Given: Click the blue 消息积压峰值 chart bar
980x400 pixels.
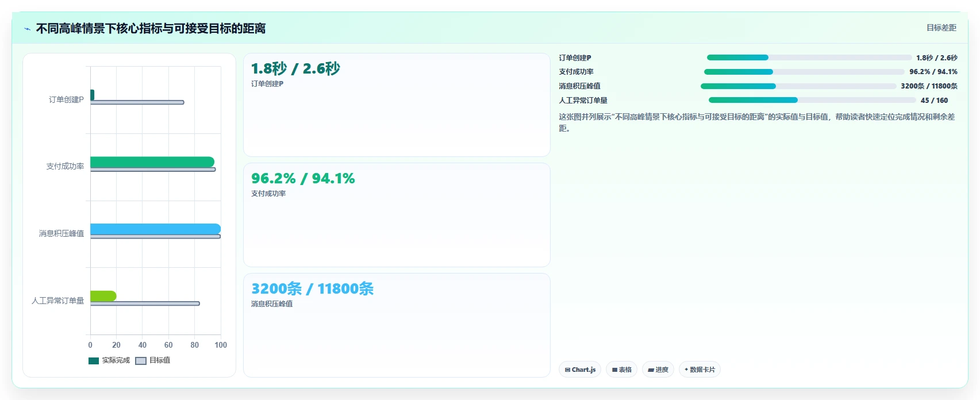Looking at the screenshot, I should [x=155, y=229].
